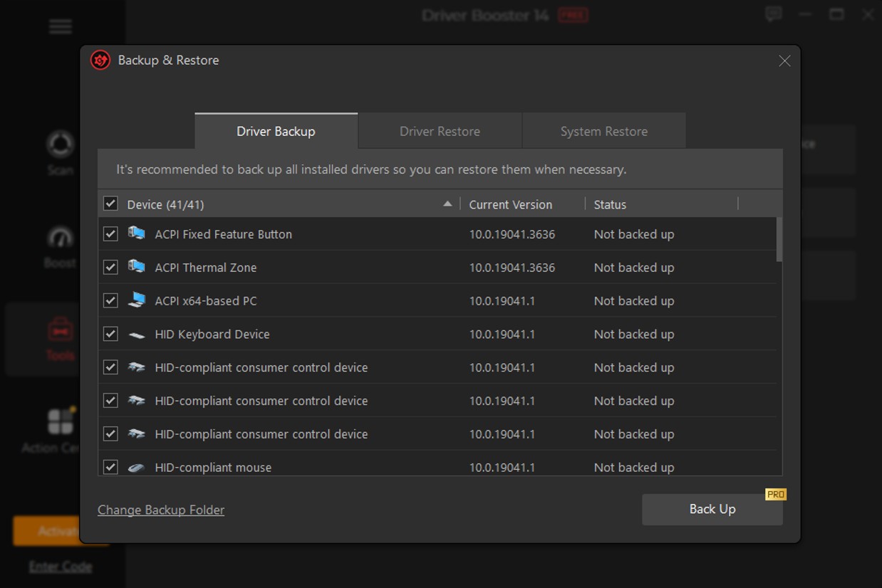Screen dimensions: 882x588
Task: Switch to the Driver Backup tab
Action: pos(276,131)
